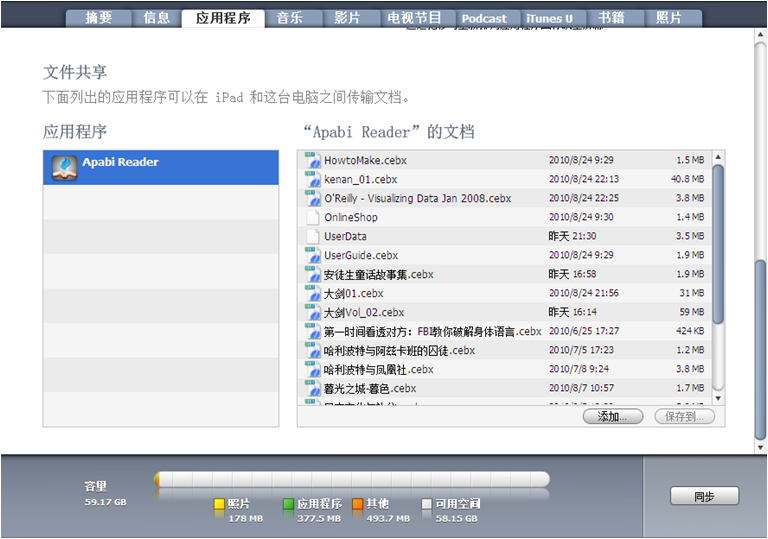
Task: Click the HowtoMake.cebx file icon
Action: 312,160
